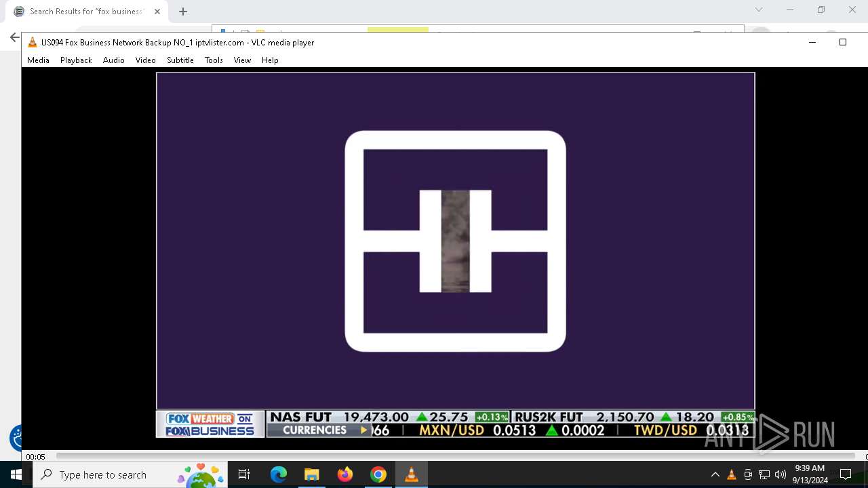This screenshot has height=488, width=868.
Task: Open the View menu
Action: tap(242, 60)
